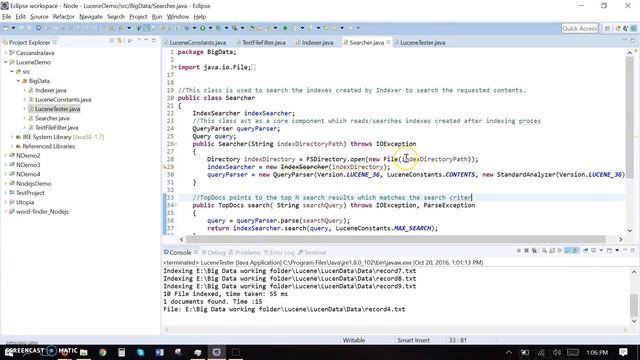Click Display Selected Console icon
The height and width of the screenshot is (360, 640).
[593, 251]
